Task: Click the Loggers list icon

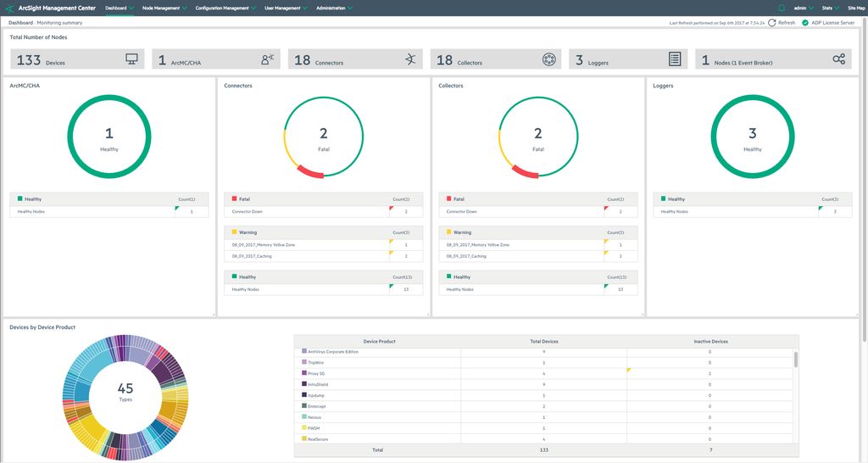Action: 675,59
